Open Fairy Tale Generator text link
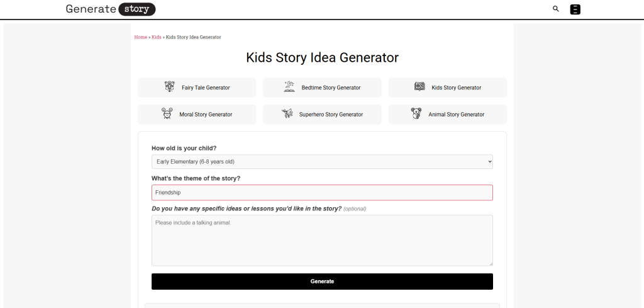This screenshot has width=644, height=308. tap(206, 88)
